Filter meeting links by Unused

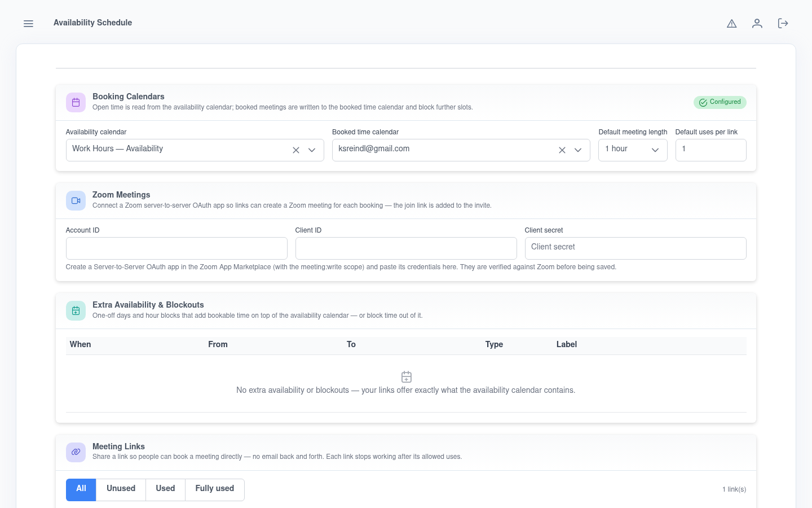tap(121, 489)
